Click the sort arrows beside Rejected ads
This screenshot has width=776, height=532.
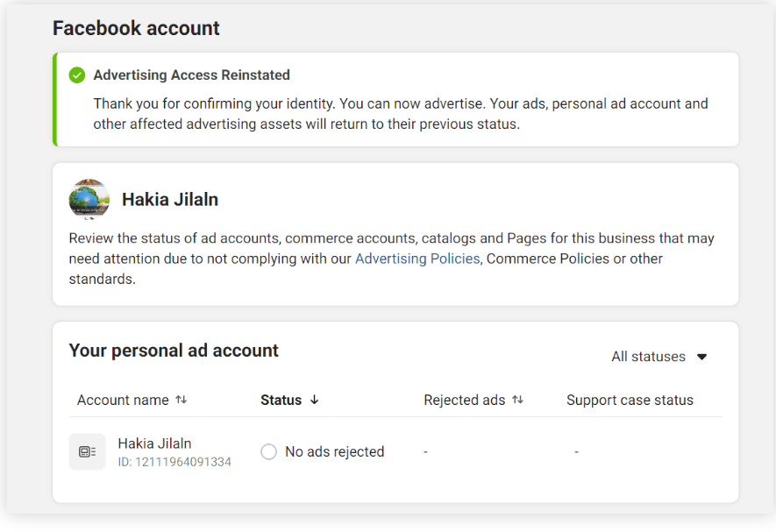click(517, 400)
